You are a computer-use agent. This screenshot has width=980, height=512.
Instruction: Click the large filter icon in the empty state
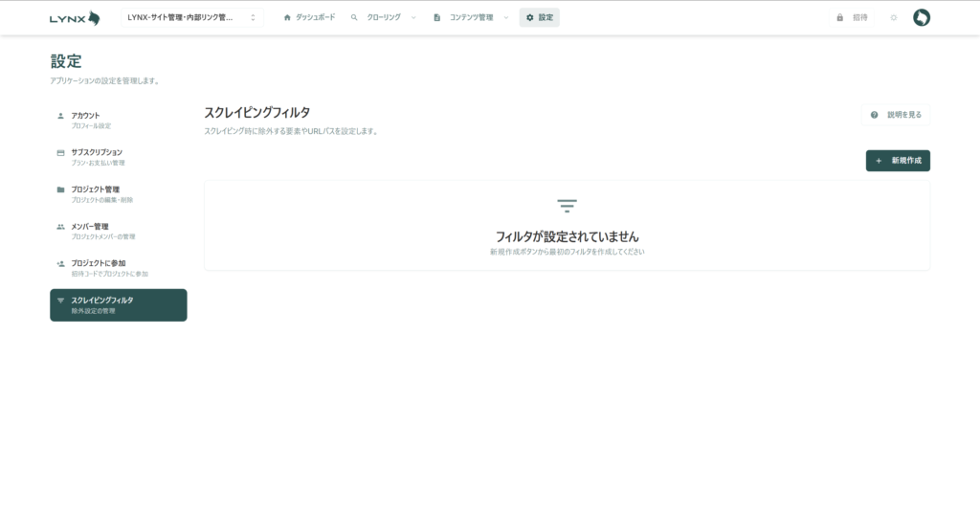[x=567, y=206]
